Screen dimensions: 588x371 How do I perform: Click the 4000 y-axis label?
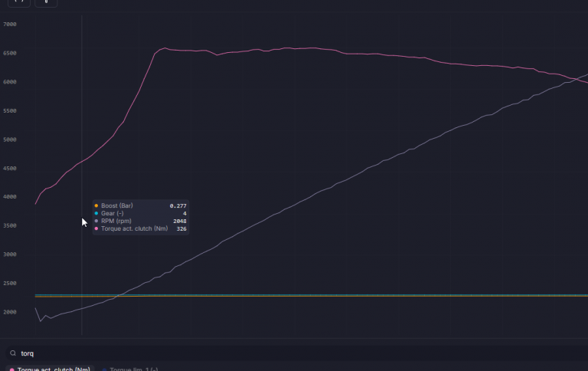(x=10, y=197)
